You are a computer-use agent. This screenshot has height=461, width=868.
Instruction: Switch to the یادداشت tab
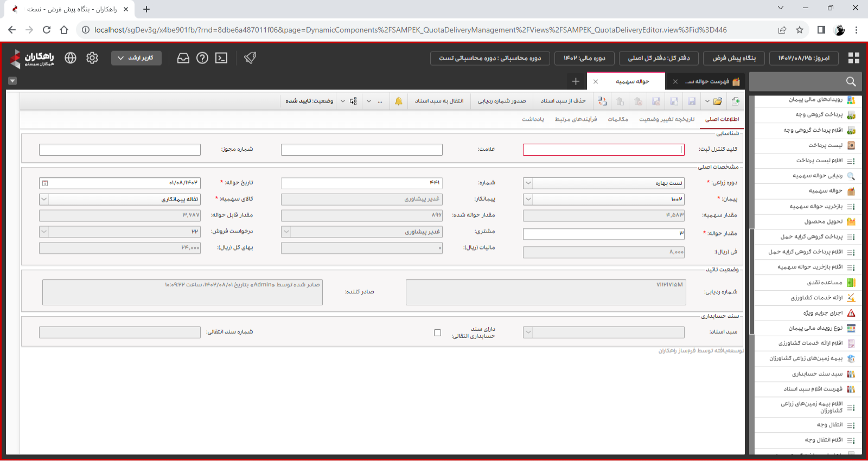[533, 119]
